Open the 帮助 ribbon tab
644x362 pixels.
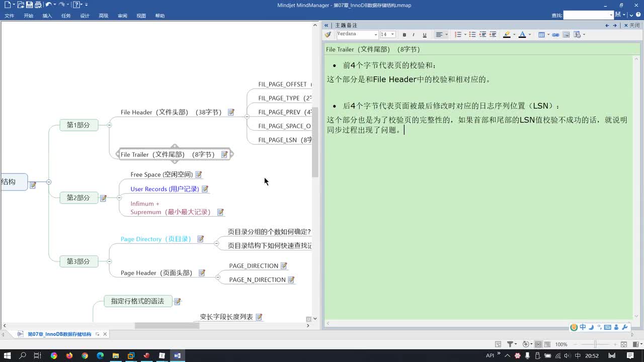160,16
